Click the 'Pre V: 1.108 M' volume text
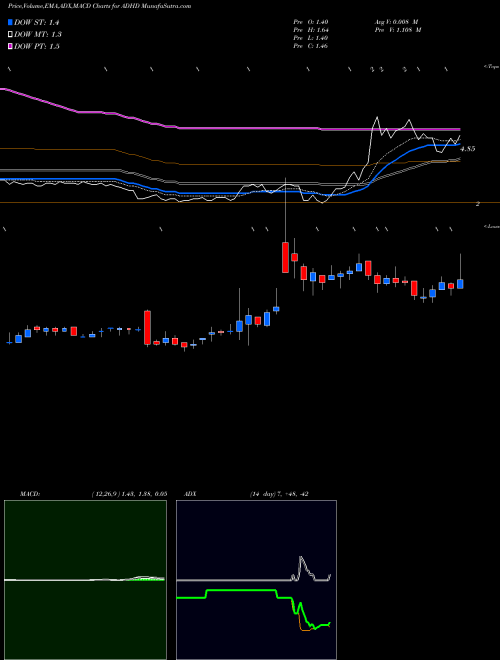 click(x=398, y=30)
